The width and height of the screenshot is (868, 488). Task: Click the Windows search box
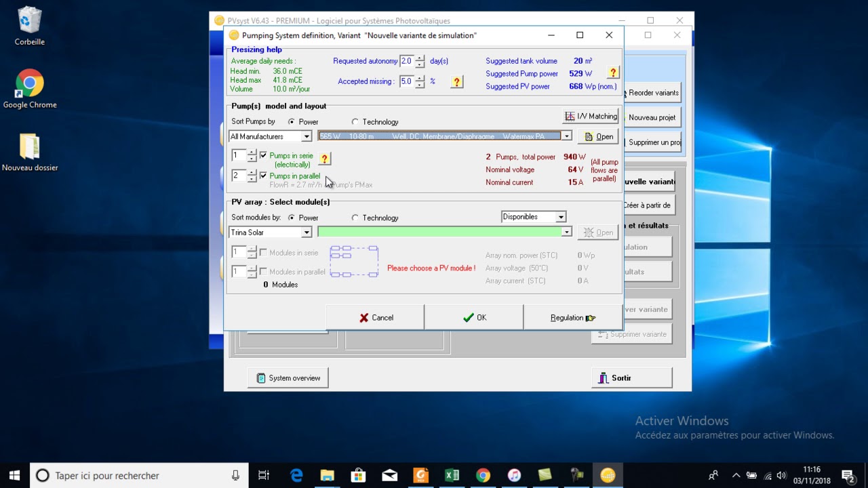tap(138, 476)
